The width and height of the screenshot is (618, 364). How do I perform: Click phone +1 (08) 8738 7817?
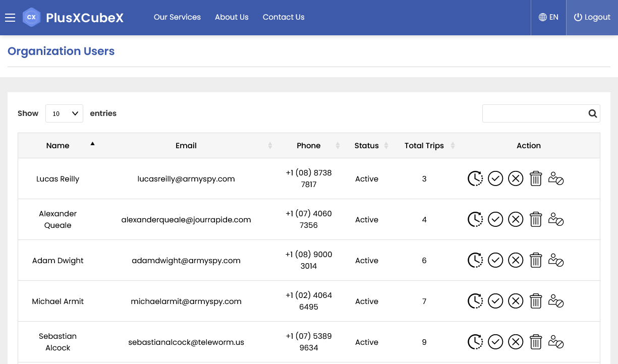tap(309, 178)
